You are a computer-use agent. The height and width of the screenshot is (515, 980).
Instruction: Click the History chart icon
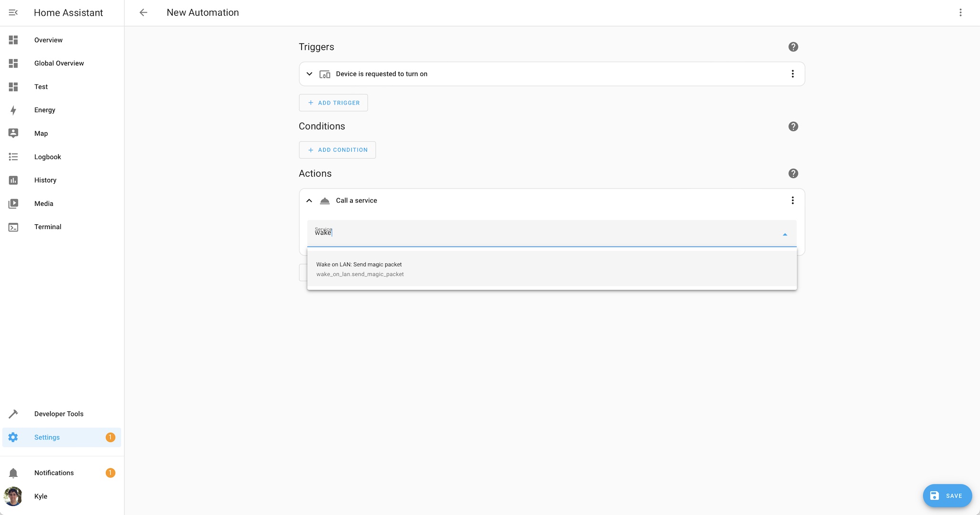pyautogui.click(x=13, y=180)
